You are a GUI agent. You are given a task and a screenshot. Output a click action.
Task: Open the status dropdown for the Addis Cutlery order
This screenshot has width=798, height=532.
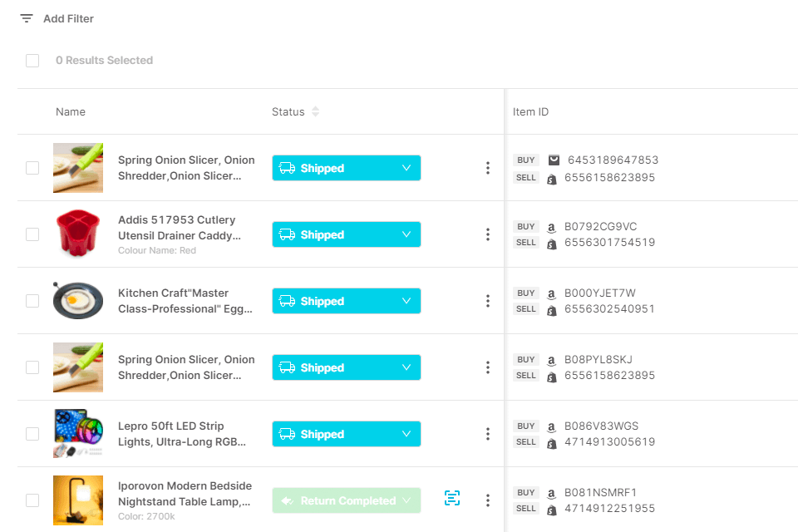tap(406, 234)
